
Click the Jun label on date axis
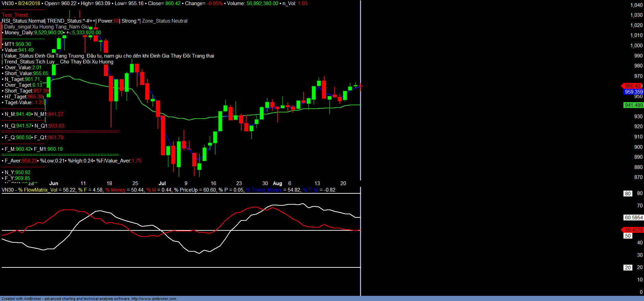(x=54, y=183)
